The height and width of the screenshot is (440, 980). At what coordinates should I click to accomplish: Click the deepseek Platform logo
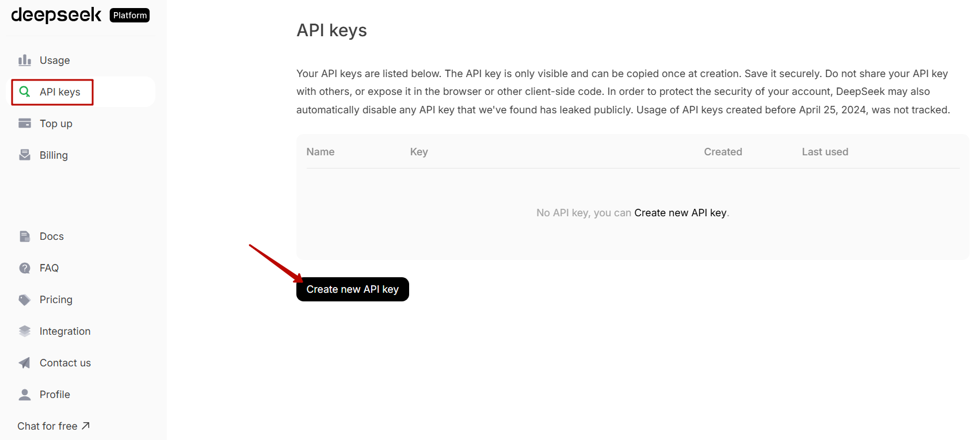[x=81, y=15]
